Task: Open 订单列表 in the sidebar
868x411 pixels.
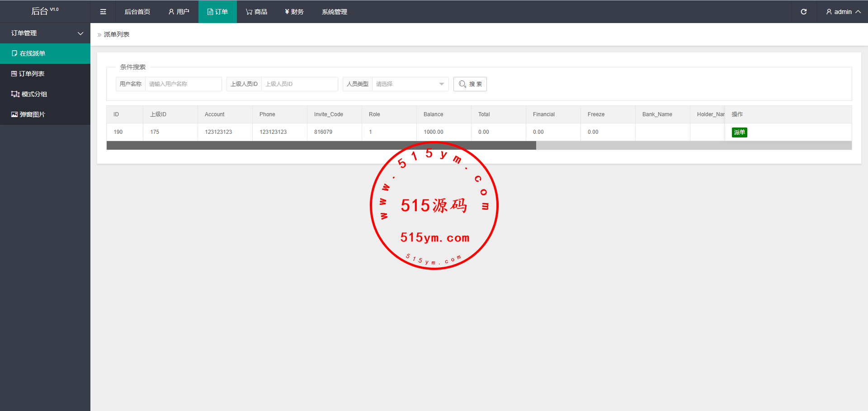Action: [x=32, y=74]
